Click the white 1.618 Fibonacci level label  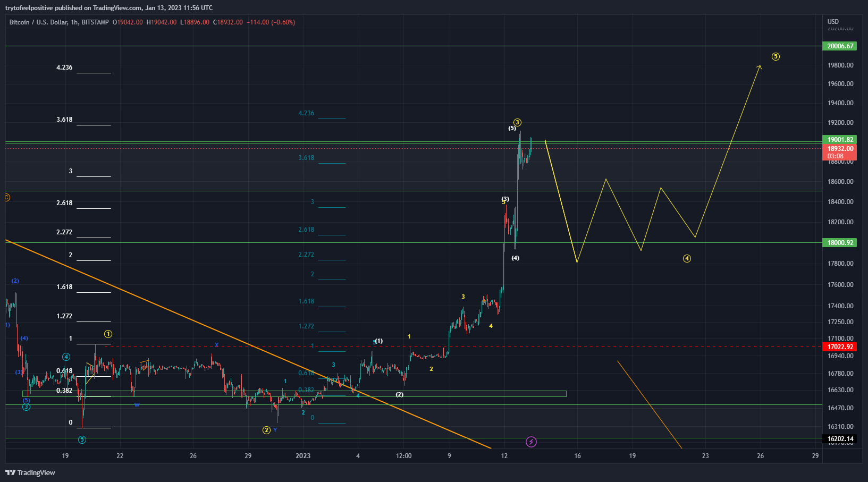(64, 287)
